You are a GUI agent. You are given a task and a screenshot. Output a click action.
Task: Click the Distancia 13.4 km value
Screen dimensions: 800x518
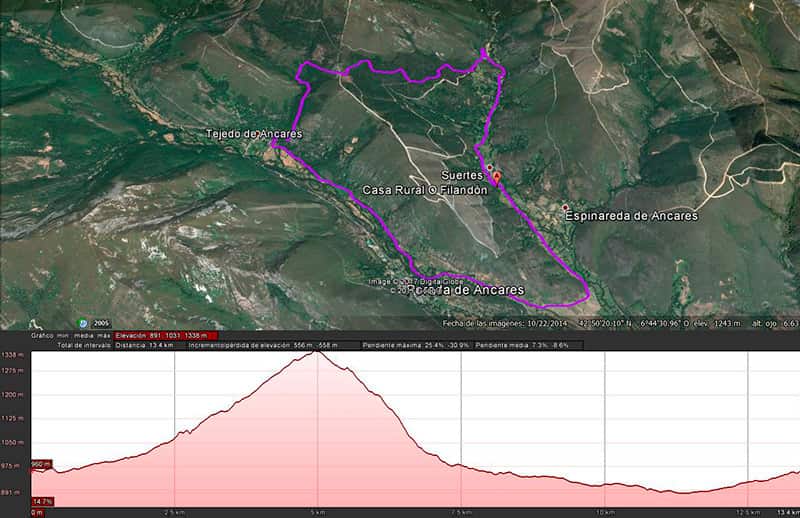(144, 346)
